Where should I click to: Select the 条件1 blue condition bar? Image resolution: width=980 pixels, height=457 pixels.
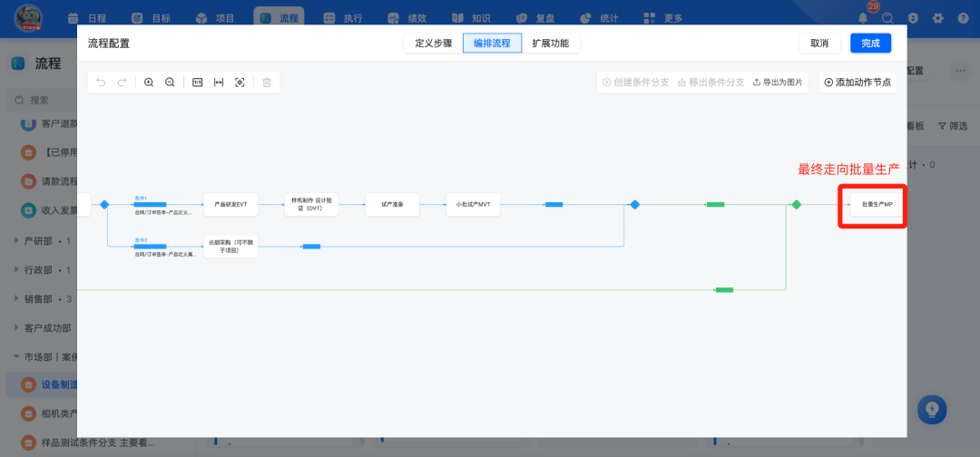click(x=150, y=204)
